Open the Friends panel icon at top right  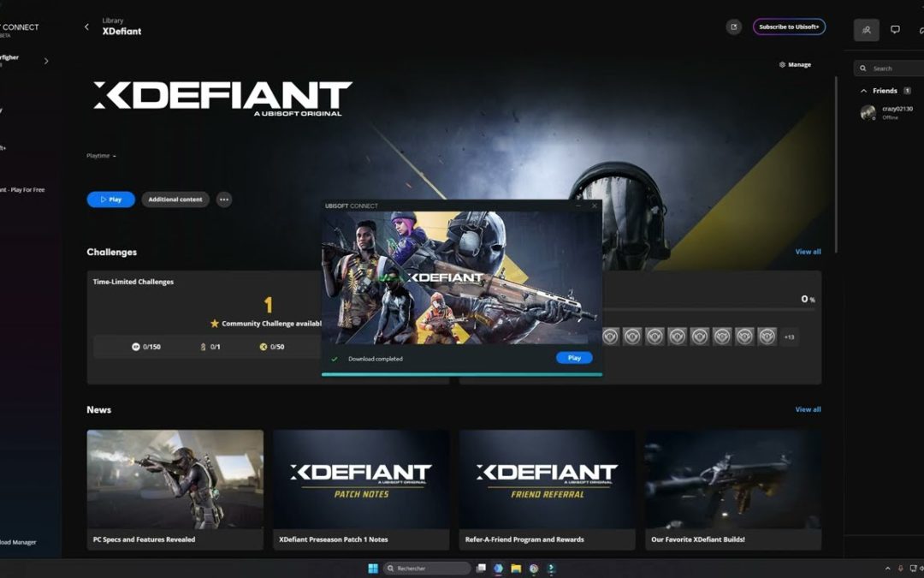tap(866, 29)
